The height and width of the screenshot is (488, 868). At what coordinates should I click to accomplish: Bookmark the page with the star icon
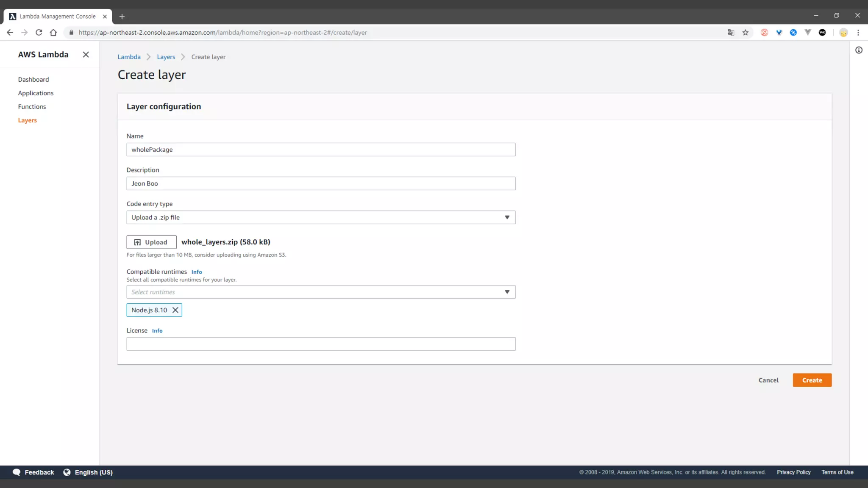746,33
